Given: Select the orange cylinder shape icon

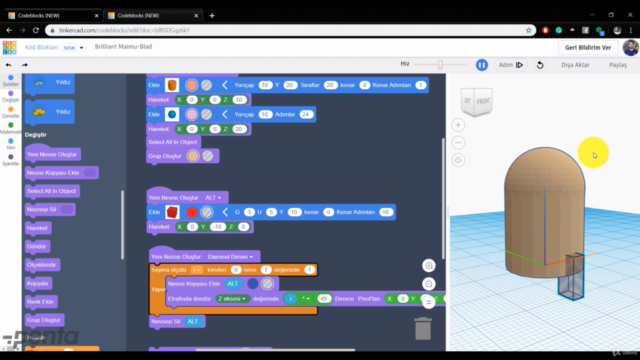Looking at the screenshot, I should pos(172,85).
